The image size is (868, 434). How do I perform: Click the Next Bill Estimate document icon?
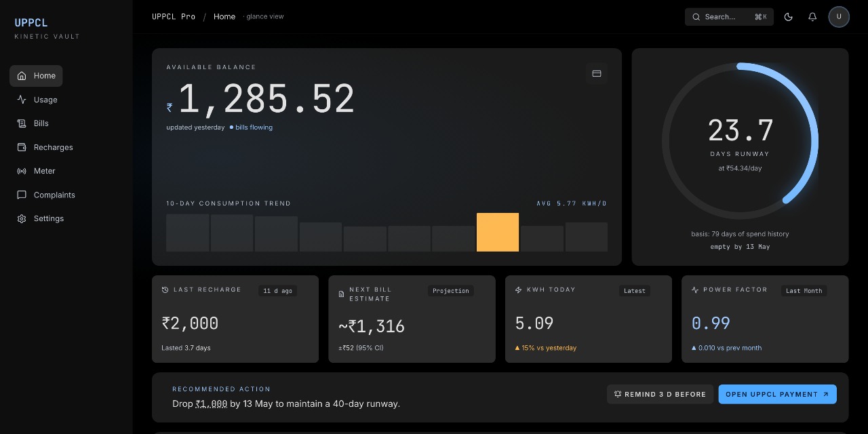(x=342, y=294)
